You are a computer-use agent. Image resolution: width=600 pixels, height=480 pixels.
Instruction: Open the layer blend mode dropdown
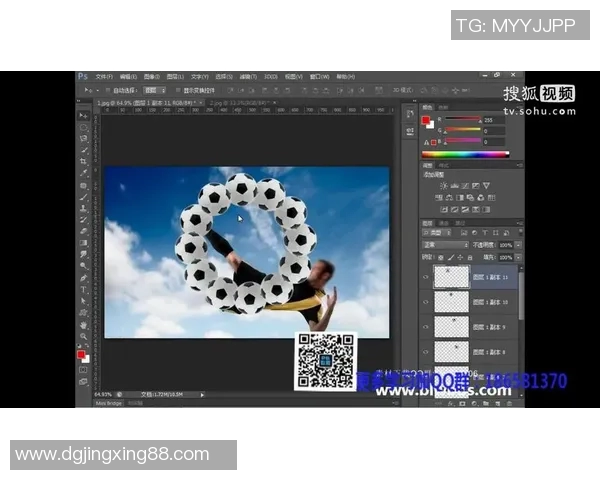444,244
